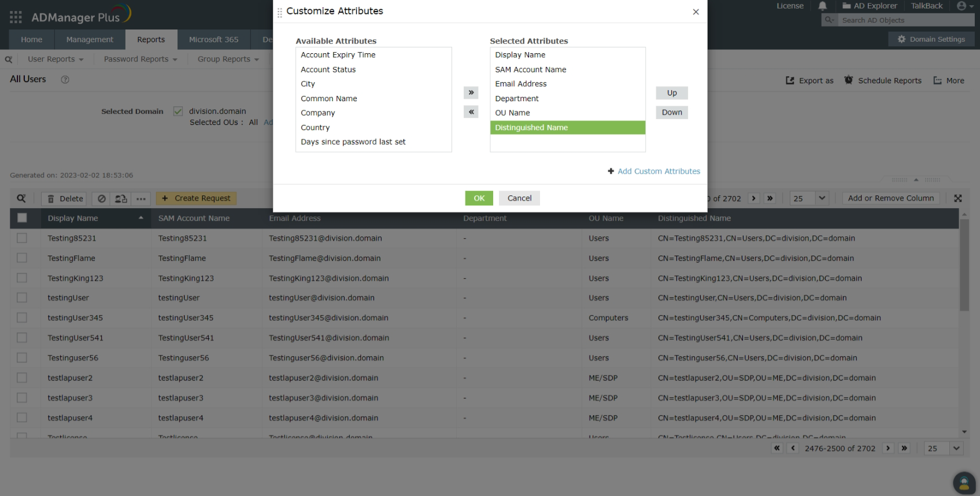Open the Microsoft 365 tab

point(214,39)
